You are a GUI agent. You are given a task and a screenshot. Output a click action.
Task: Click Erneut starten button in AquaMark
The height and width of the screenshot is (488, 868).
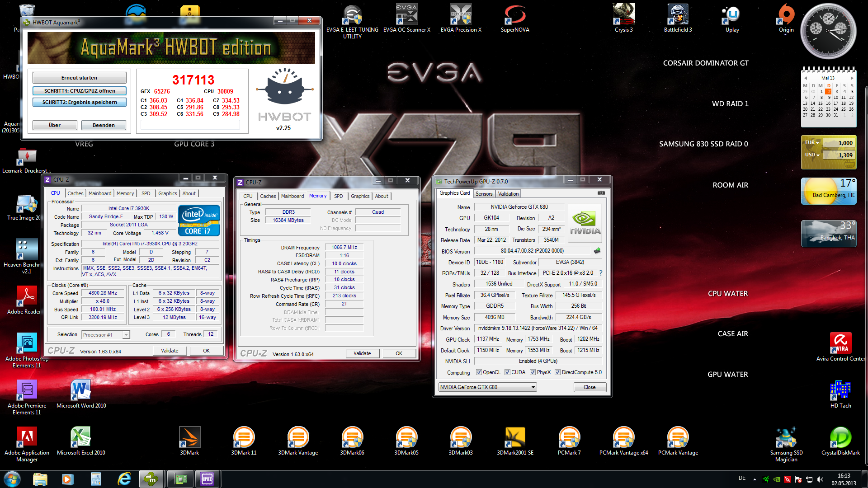(x=80, y=78)
